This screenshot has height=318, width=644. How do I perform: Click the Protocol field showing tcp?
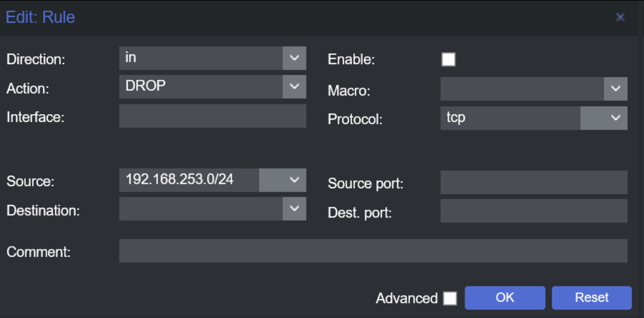click(510, 118)
